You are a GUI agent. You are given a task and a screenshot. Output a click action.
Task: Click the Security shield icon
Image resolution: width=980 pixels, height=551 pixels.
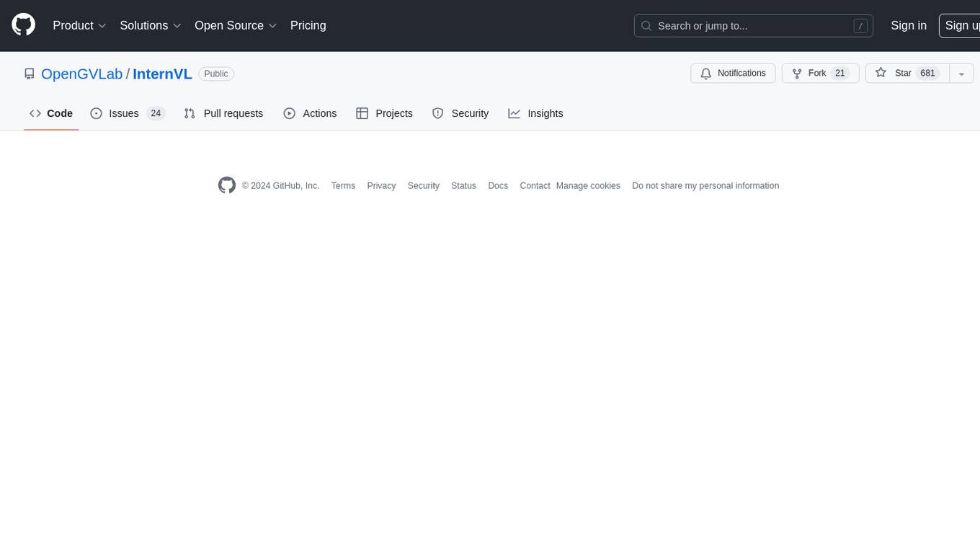438,113
